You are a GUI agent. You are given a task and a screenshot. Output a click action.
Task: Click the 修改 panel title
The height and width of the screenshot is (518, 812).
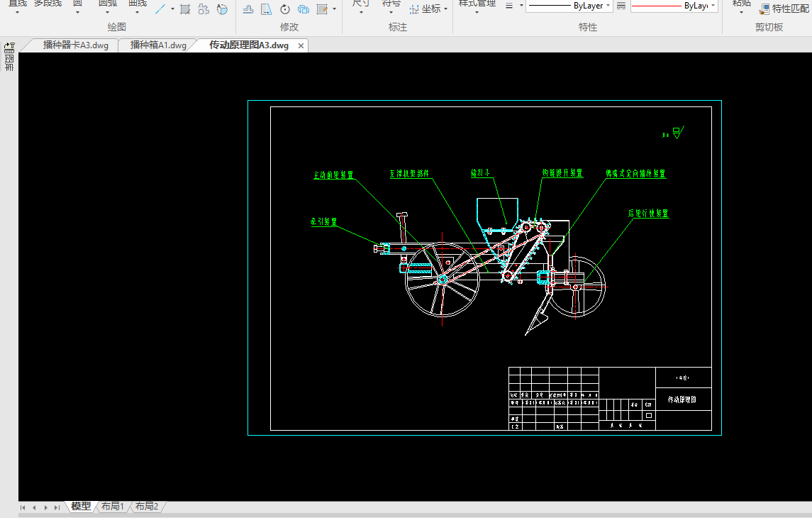(289, 27)
